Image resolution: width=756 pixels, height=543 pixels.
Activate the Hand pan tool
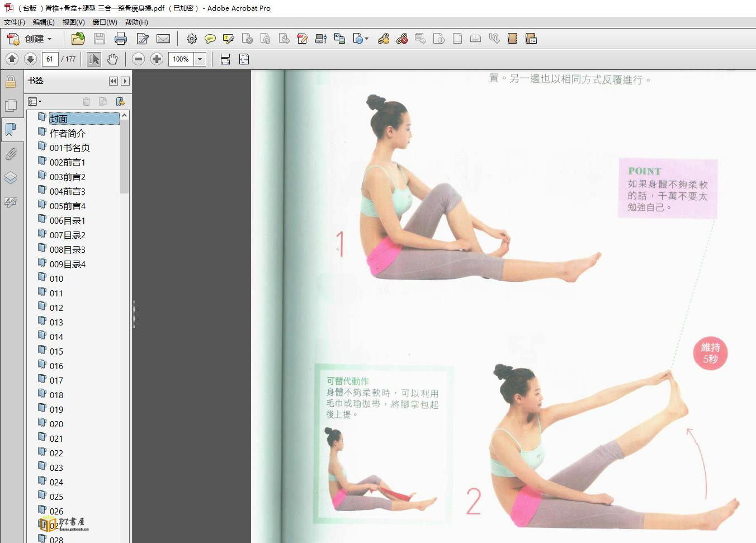tap(112, 59)
